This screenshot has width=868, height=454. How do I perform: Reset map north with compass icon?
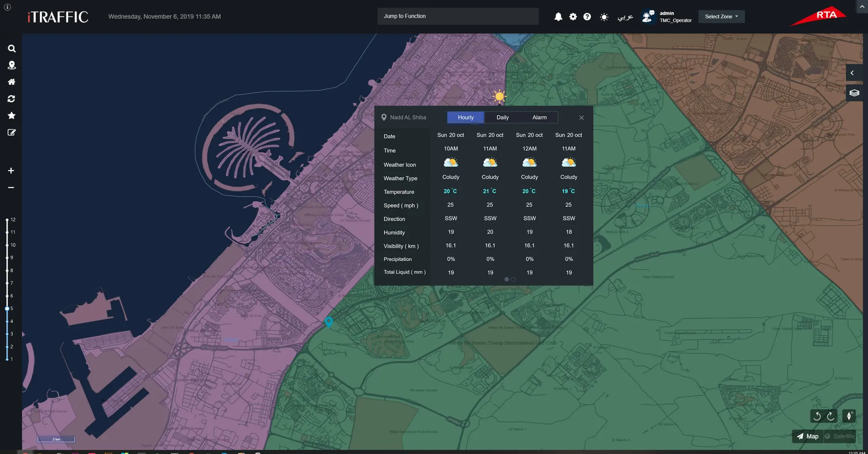click(x=849, y=416)
